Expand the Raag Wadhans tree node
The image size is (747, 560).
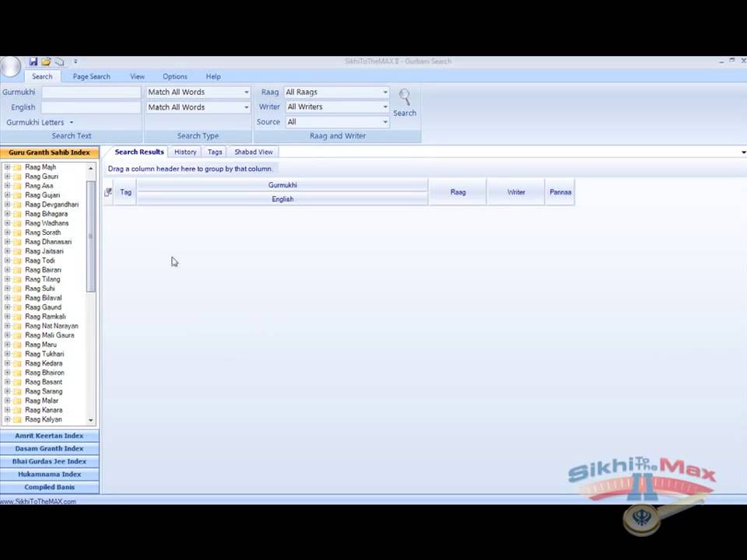click(7, 223)
